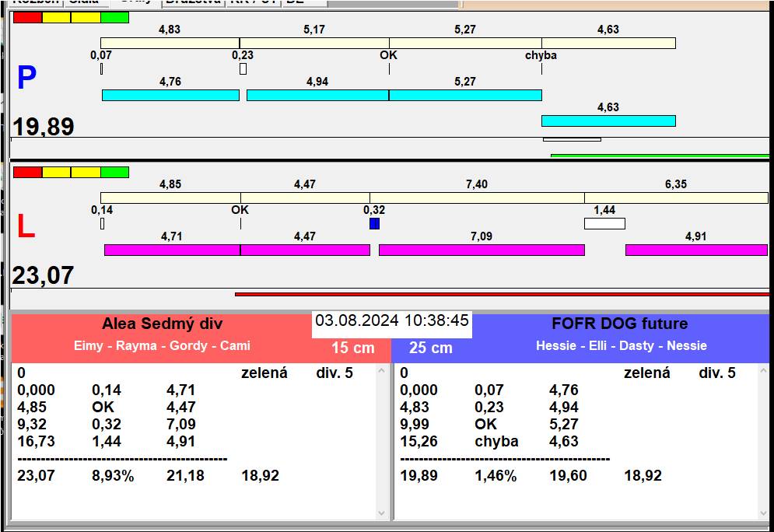Click the white 1,44 changeover box

pyautogui.click(x=604, y=223)
